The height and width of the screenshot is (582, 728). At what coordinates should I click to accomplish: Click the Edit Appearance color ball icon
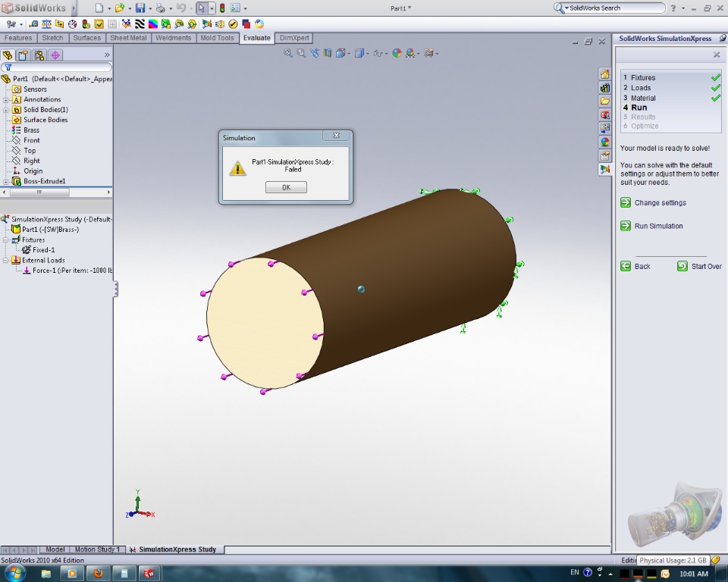point(397,53)
